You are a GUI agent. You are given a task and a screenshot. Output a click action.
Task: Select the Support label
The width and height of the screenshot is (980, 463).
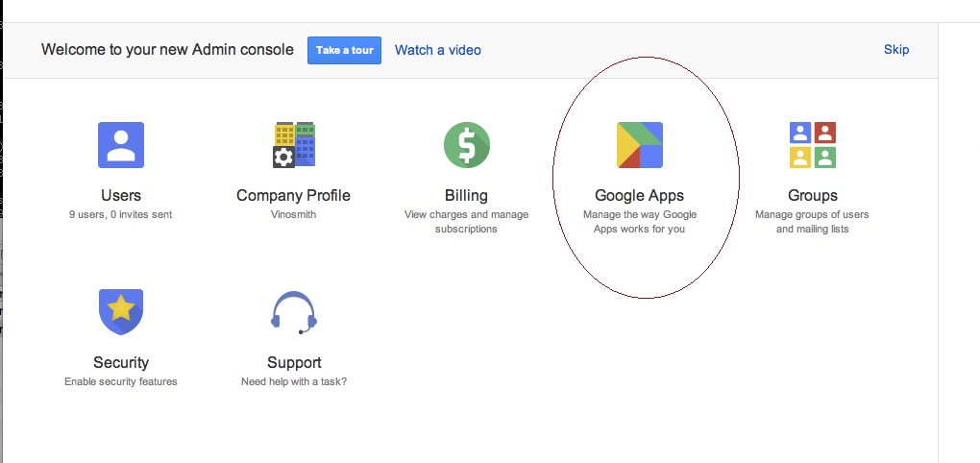[294, 363]
